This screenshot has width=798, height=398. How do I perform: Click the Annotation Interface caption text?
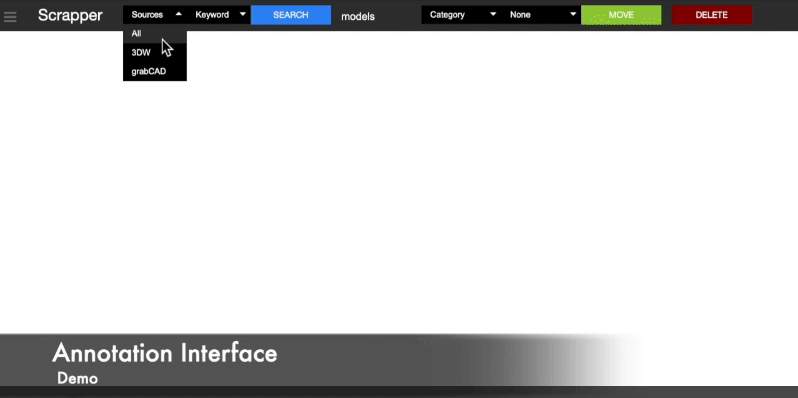[165, 353]
